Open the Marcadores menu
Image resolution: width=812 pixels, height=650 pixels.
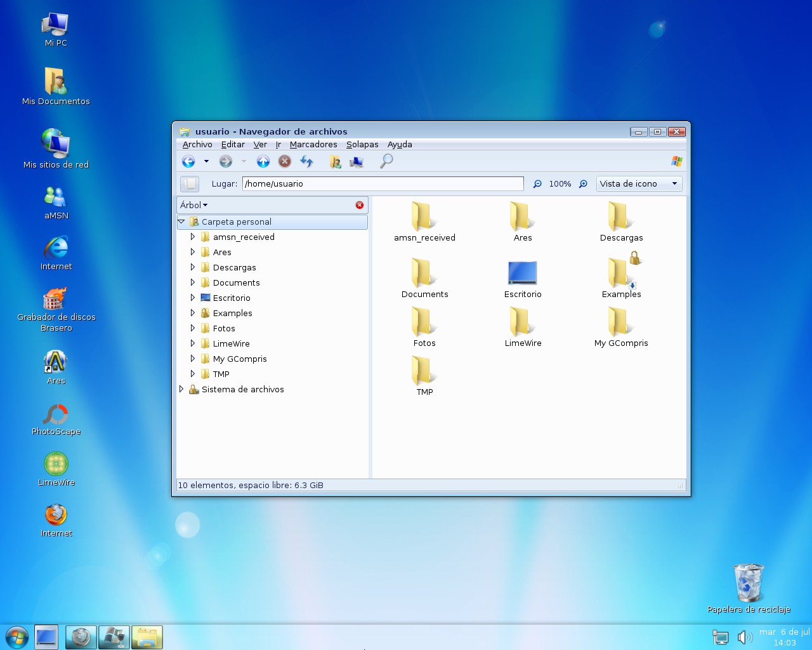[313, 145]
